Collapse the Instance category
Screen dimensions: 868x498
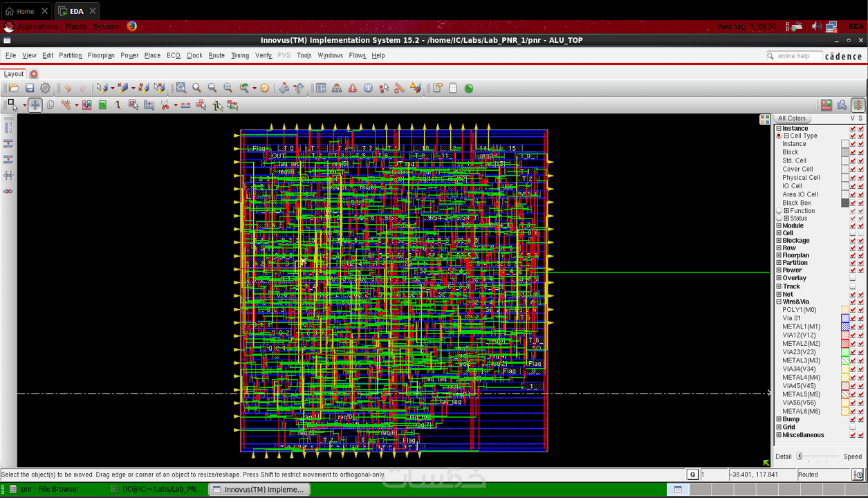[x=779, y=127]
